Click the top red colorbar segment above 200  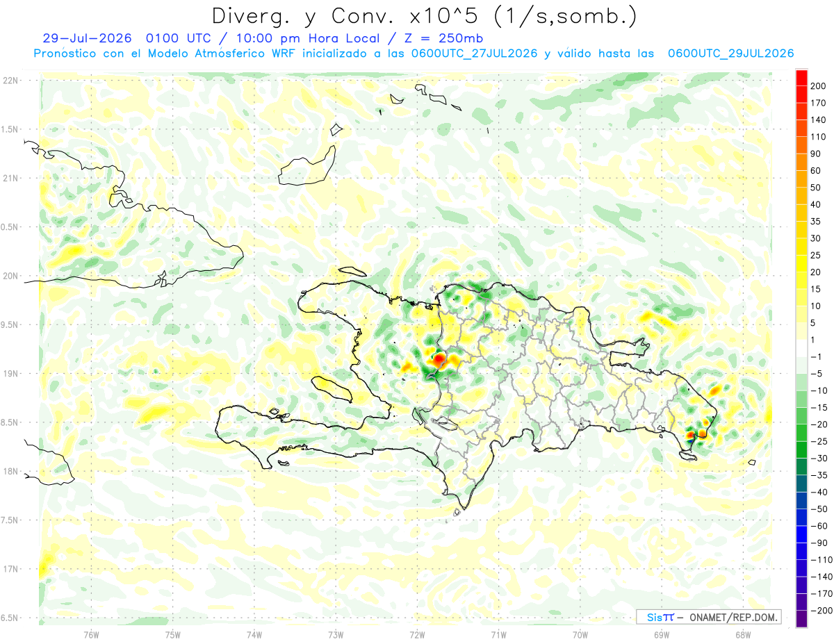801,77
